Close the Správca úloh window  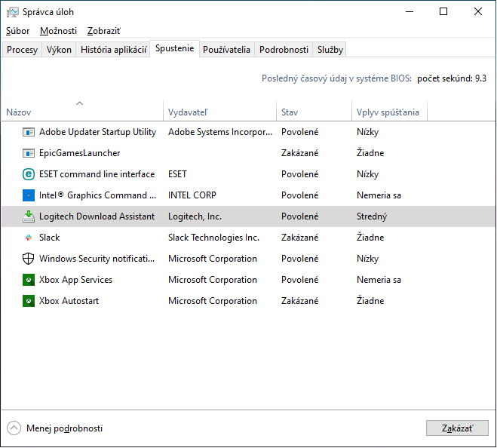coord(478,12)
